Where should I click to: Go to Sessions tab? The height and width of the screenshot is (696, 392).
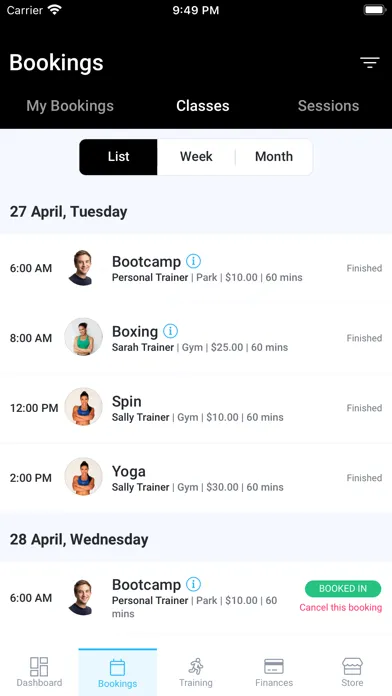pyautogui.click(x=328, y=106)
